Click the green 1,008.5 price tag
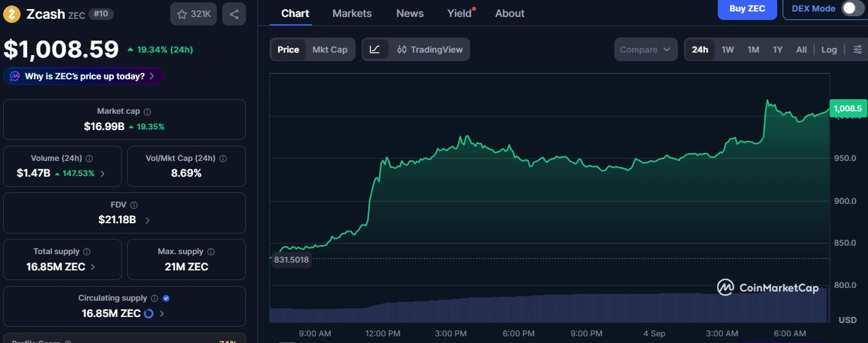The height and width of the screenshot is (343, 868). [x=847, y=109]
